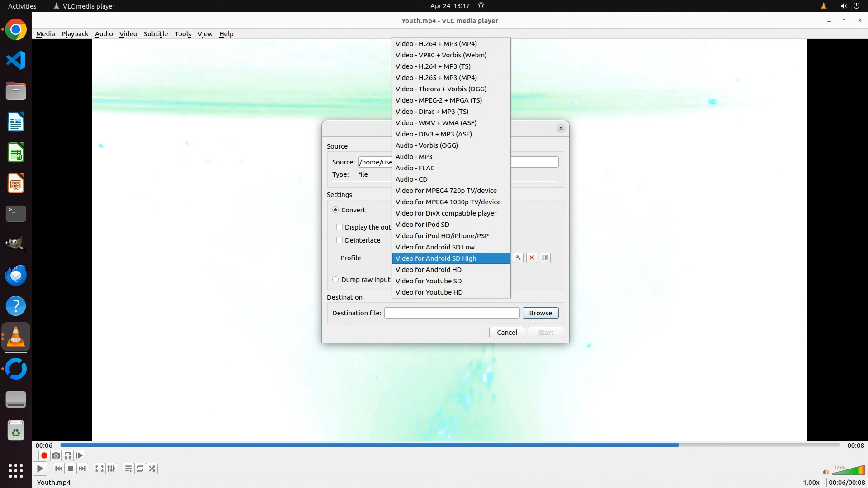Screen dimensions: 868x488
Task: Pick Video - H.264 + MP3 (MP4) option
Action: (436, 43)
